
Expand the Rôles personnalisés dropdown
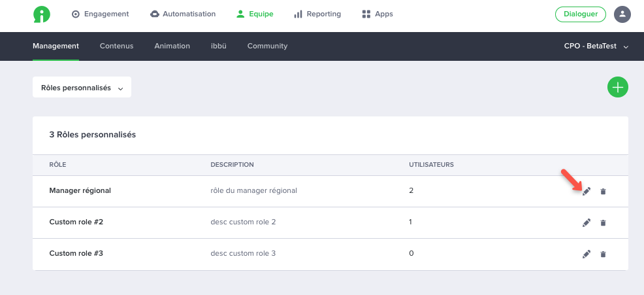click(x=82, y=88)
